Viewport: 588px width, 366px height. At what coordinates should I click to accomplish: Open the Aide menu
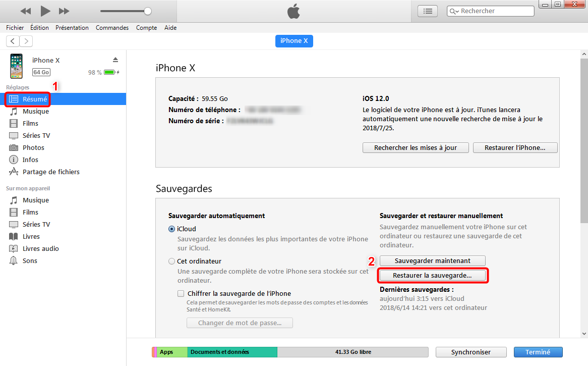coord(170,28)
